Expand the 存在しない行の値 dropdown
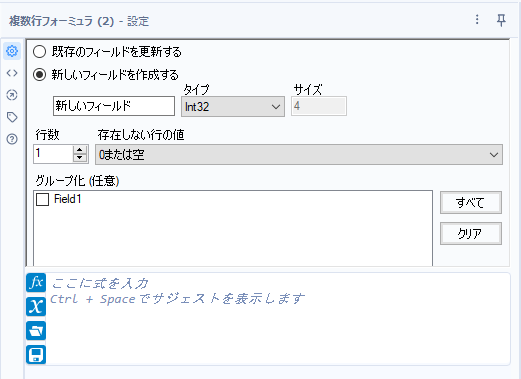 (x=299, y=154)
